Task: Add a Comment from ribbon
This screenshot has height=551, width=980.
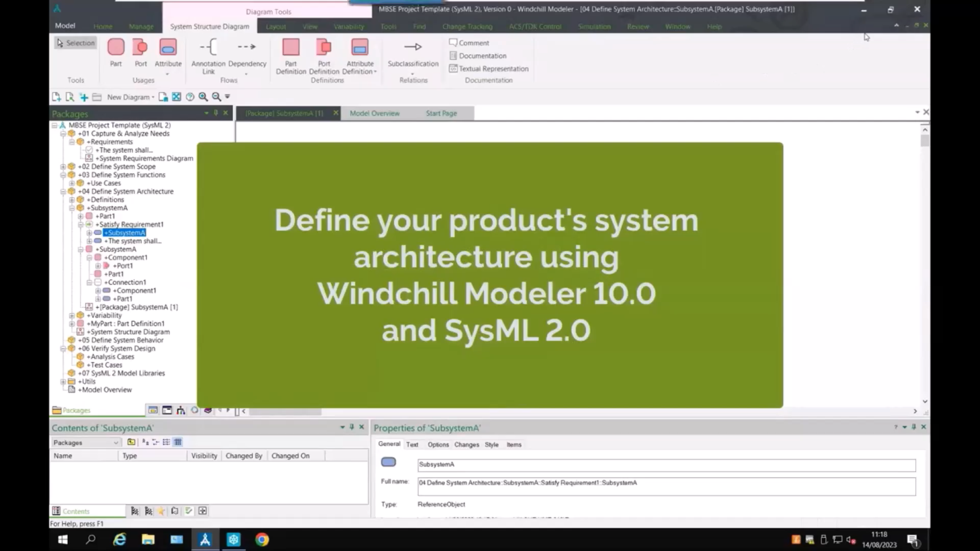Action: pyautogui.click(x=469, y=43)
